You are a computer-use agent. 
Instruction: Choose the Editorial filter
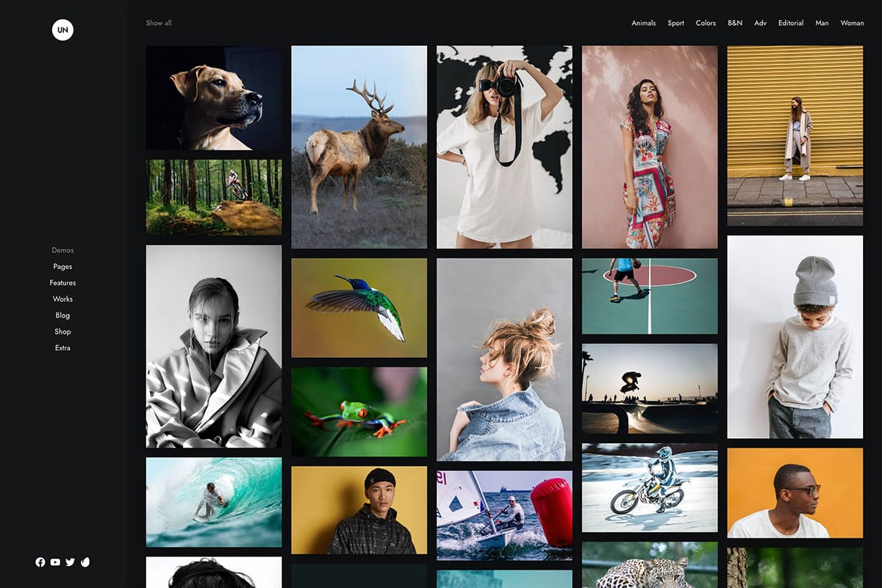point(791,24)
